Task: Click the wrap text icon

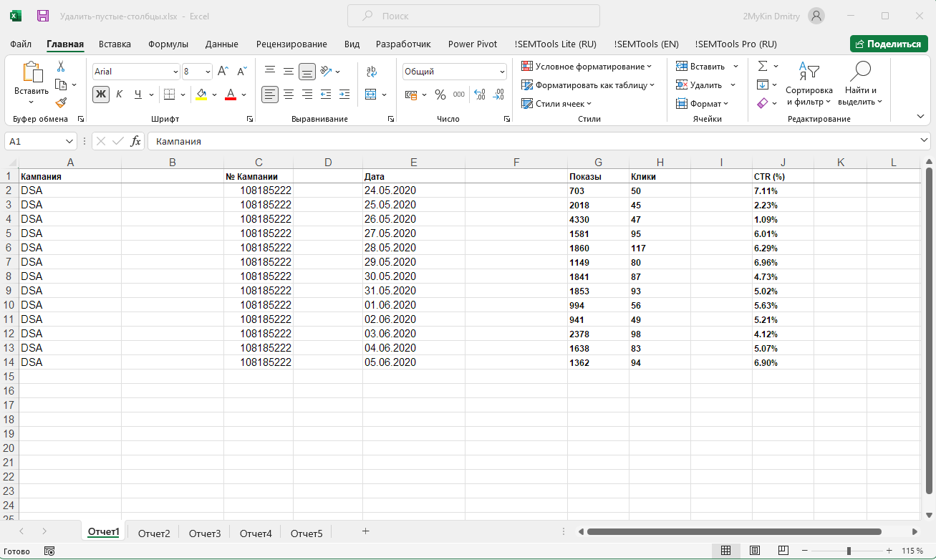Action: [x=371, y=72]
